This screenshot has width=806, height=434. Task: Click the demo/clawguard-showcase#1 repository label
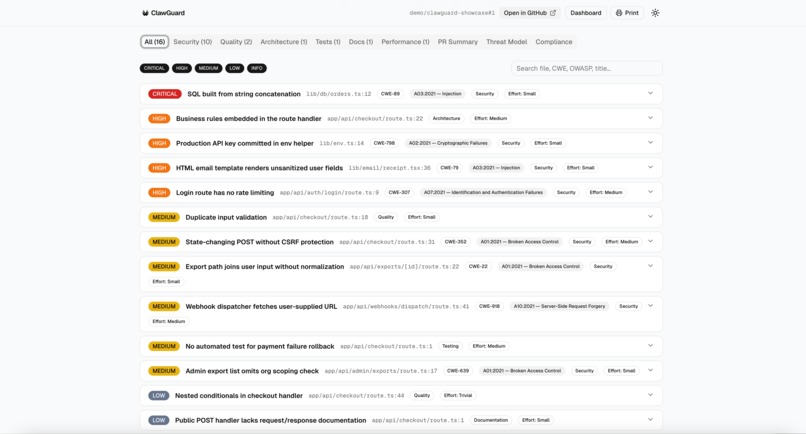click(452, 13)
